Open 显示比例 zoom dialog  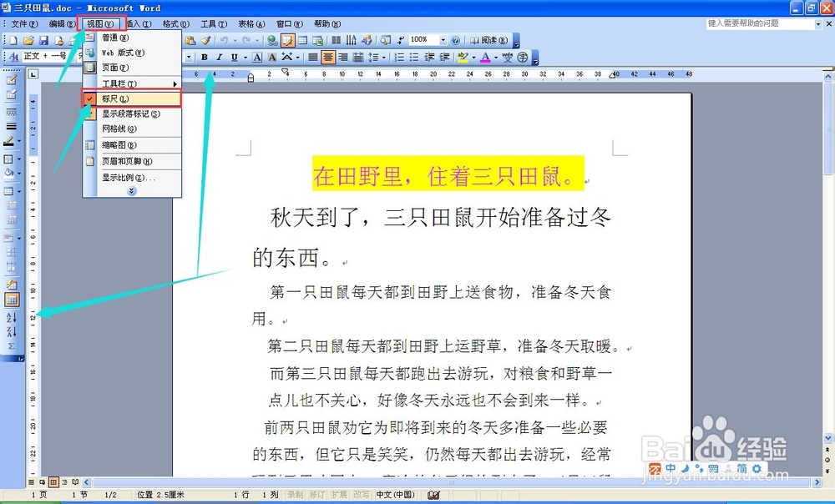tap(132, 177)
